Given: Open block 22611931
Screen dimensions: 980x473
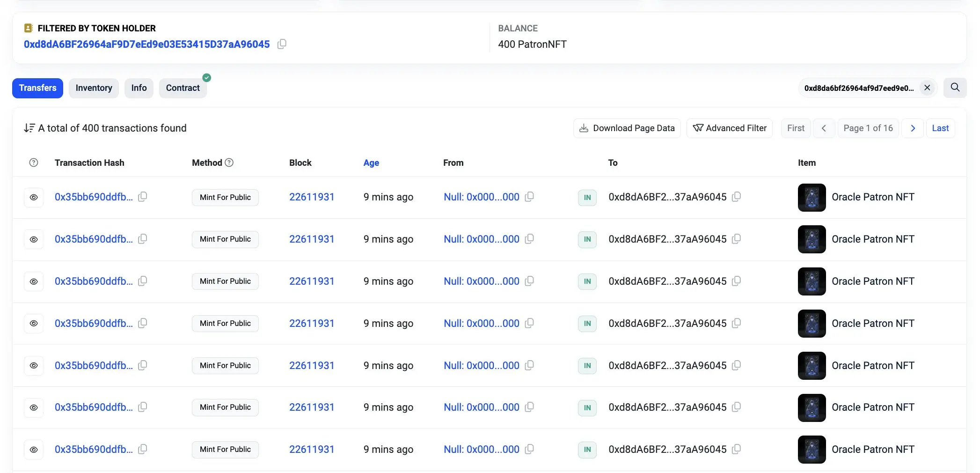Looking at the screenshot, I should click(x=312, y=197).
